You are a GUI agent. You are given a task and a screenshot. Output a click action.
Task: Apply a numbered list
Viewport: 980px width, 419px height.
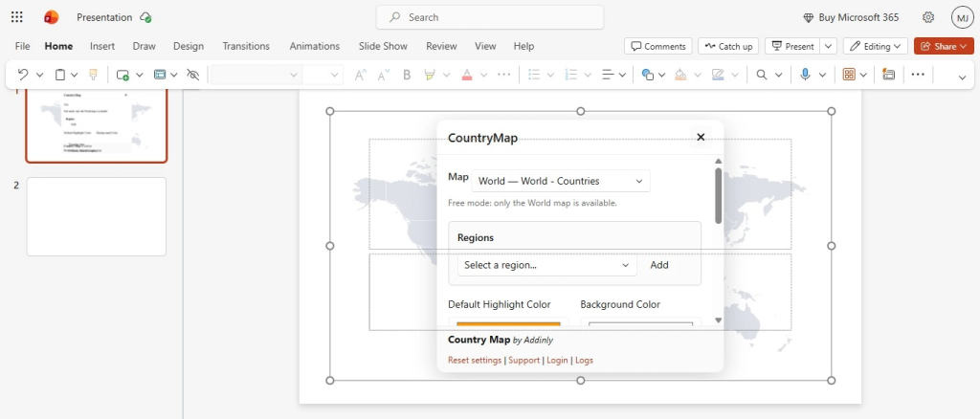click(570, 75)
